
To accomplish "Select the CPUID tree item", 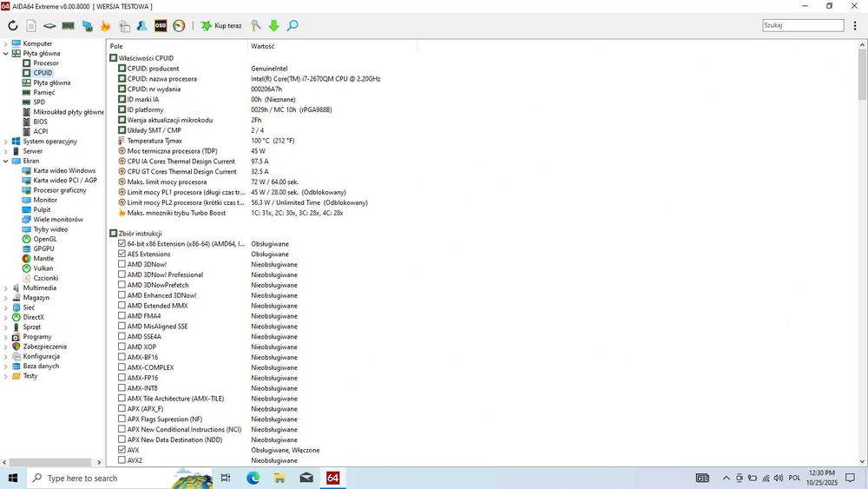I will click(x=43, y=73).
